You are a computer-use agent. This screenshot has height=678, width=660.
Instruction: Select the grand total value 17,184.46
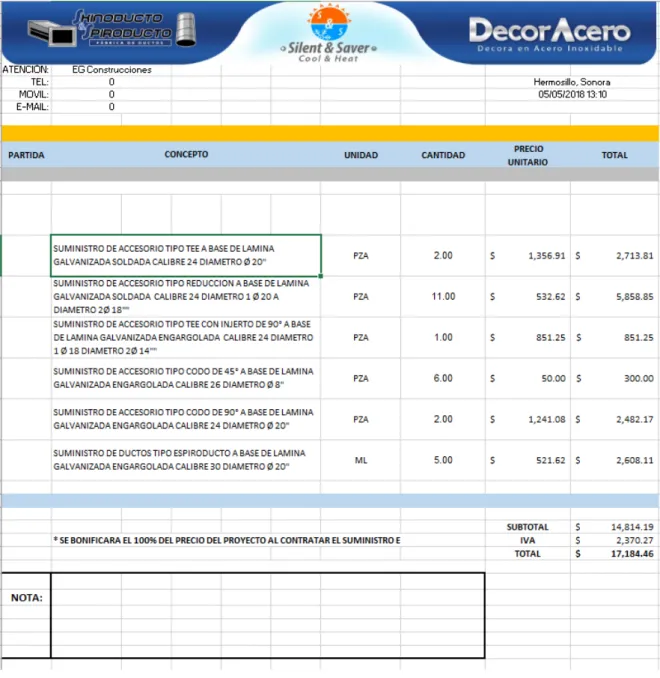pos(615,554)
